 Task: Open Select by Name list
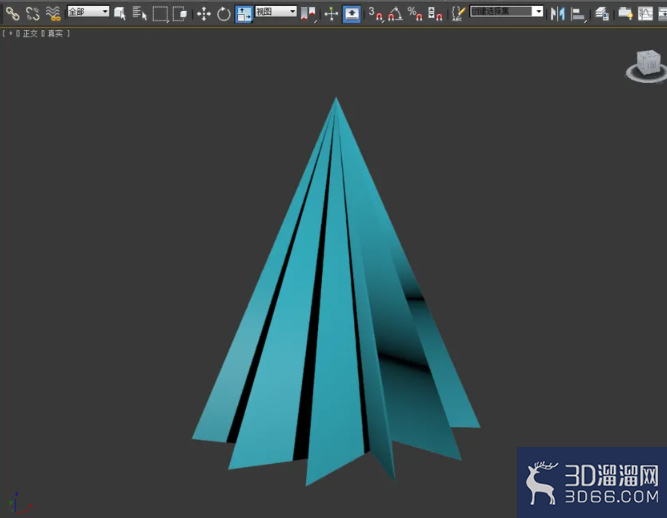click(x=140, y=14)
